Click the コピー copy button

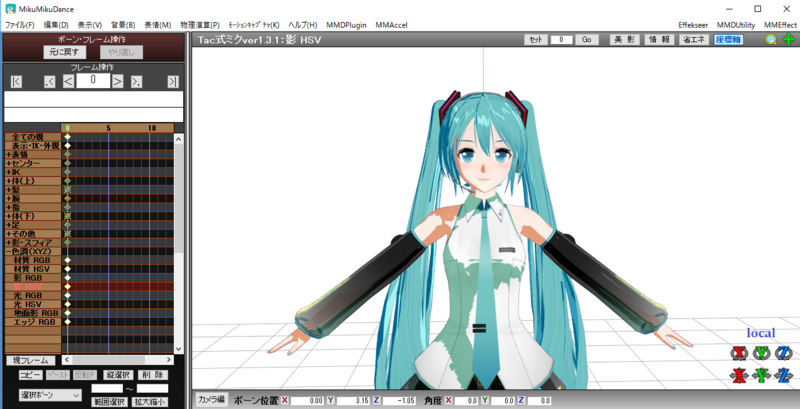click(x=31, y=375)
